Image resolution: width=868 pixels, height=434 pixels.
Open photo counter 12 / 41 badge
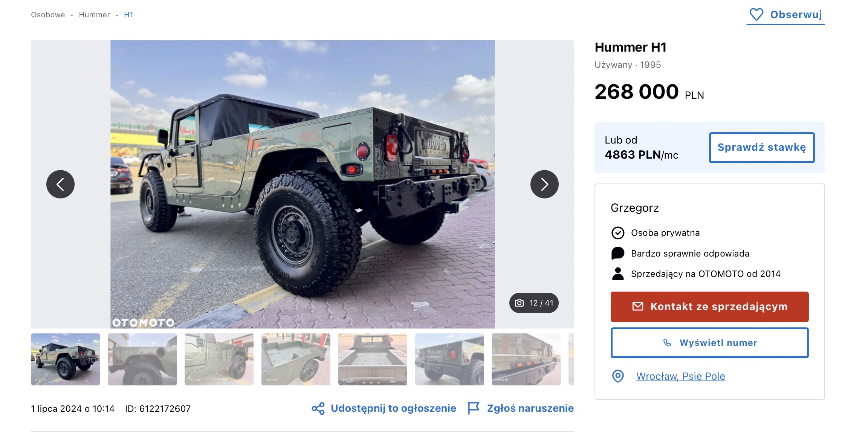point(534,303)
